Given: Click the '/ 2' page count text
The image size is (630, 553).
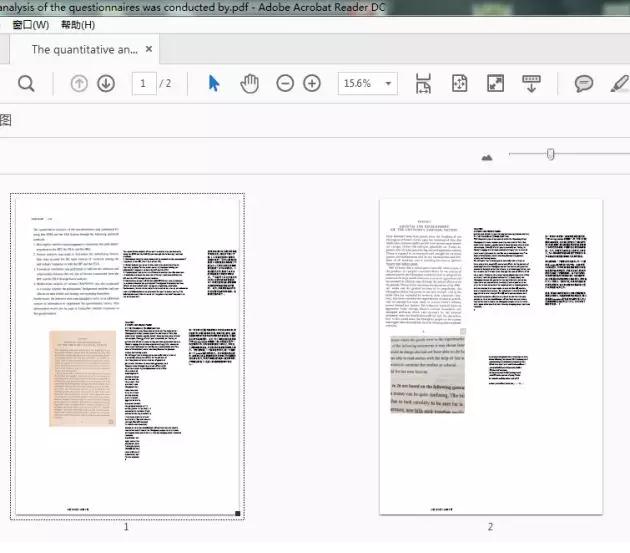Looking at the screenshot, I should coord(165,84).
